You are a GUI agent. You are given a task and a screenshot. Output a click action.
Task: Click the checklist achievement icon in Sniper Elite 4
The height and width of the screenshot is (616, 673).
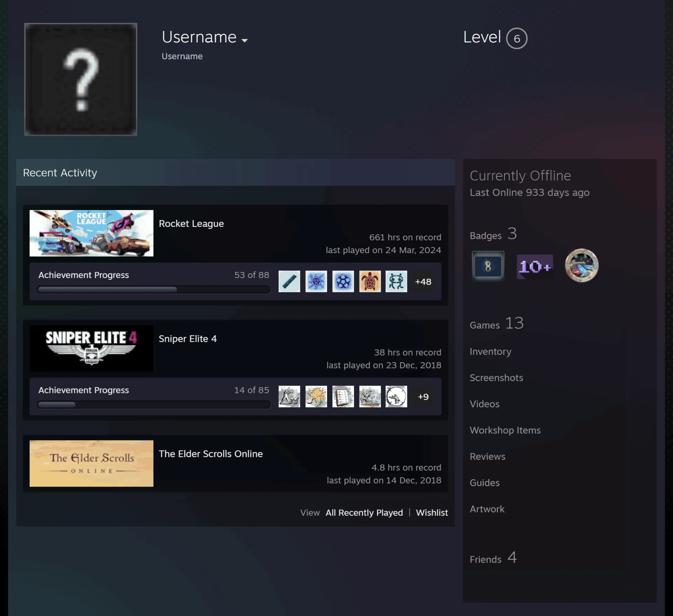point(343,397)
